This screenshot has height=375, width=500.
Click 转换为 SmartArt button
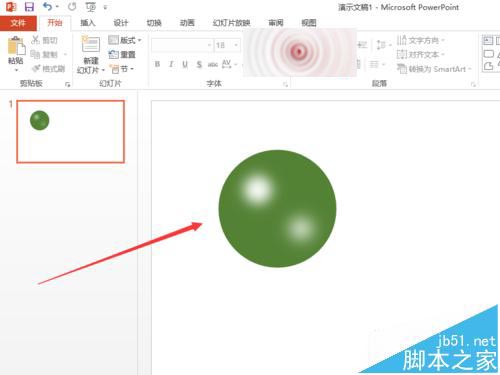(434, 69)
